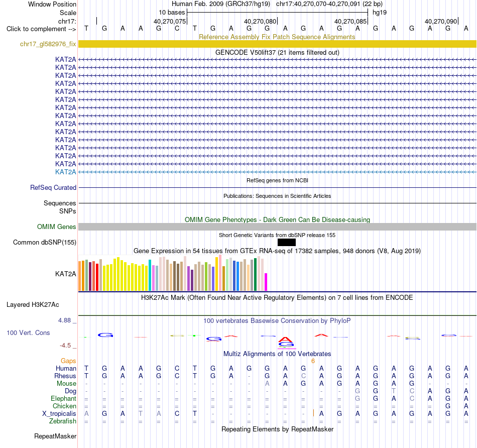Screen dimensions: 477x448
Task: Click the yellow fix patch alignment bar
Action: (277, 44)
